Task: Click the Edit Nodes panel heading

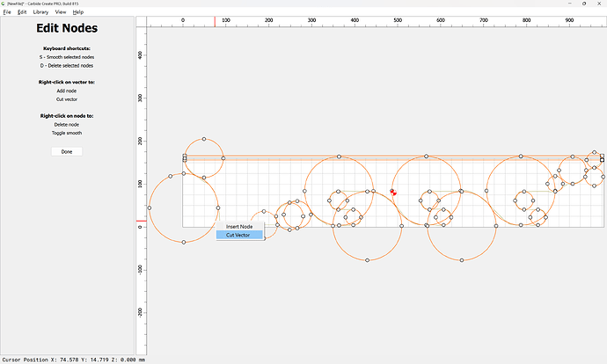Action: point(67,28)
